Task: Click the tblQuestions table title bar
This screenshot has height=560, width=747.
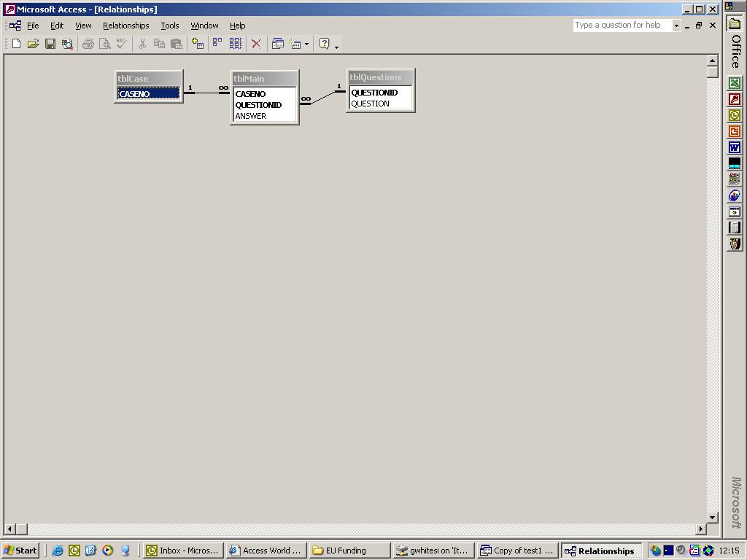Action: (x=381, y=77)
